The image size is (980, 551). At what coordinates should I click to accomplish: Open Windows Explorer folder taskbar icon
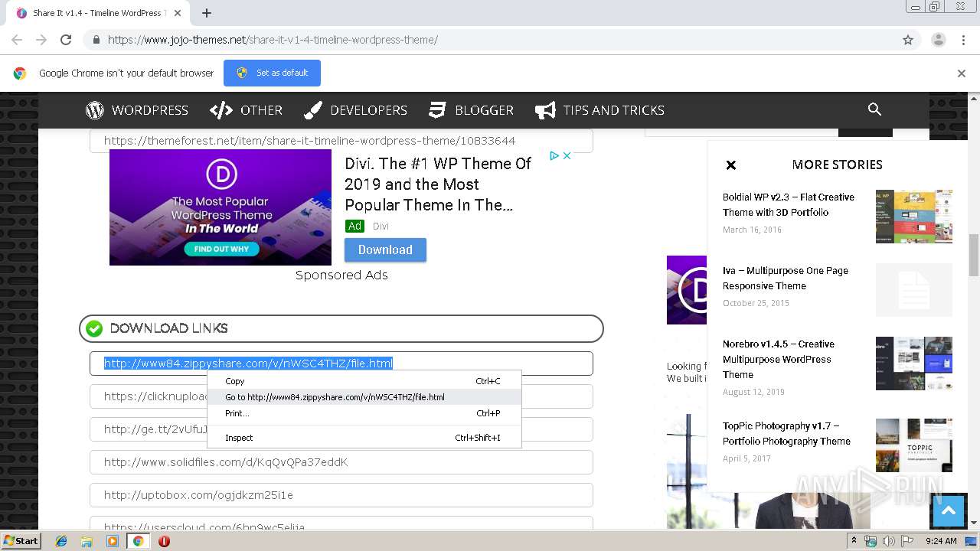click(x=87, y=541)
